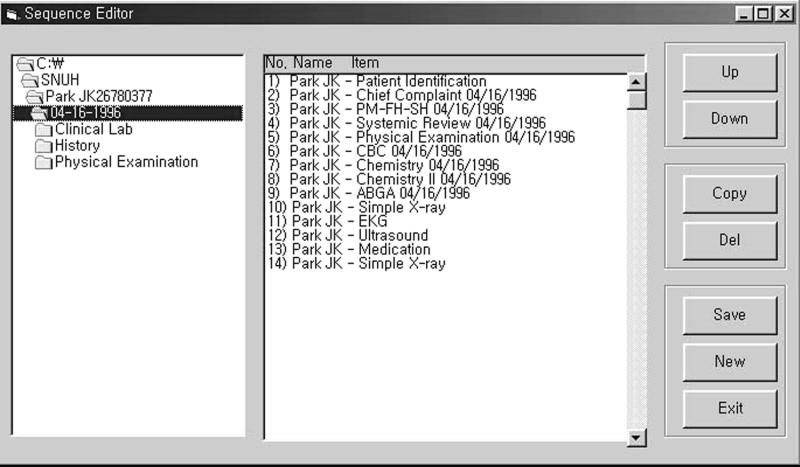The height and width of the screenshot is (467, 800).
Task: Click the C:₩ drive folder icon
Action: click(26, 64)
